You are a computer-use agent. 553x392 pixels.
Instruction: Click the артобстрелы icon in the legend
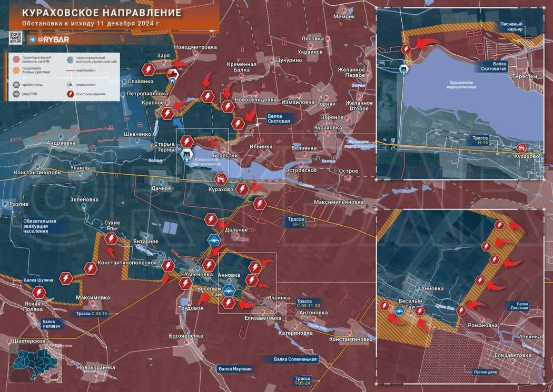click(16, 84)
